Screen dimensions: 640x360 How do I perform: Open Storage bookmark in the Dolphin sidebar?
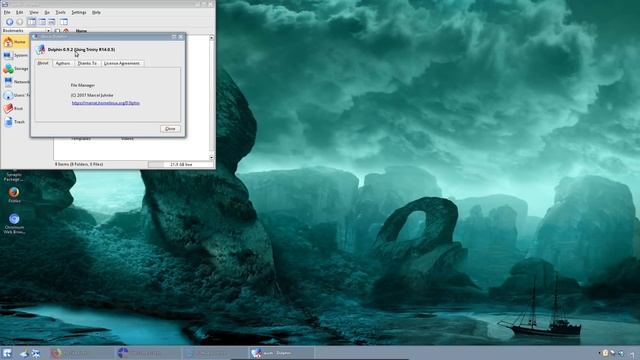15,69
